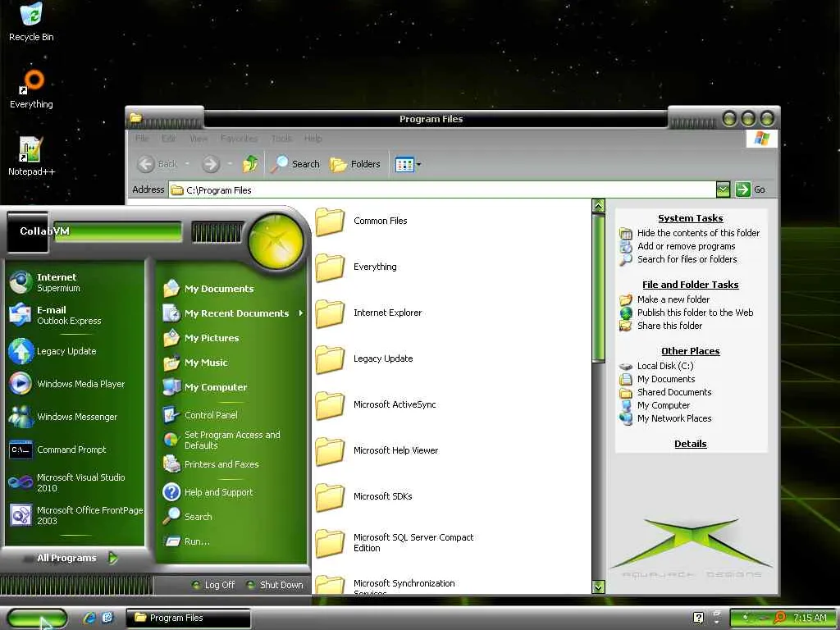The image size is (840, 630).
Task: Expand the address bar dropdown
Action: (x=723, y=189)
